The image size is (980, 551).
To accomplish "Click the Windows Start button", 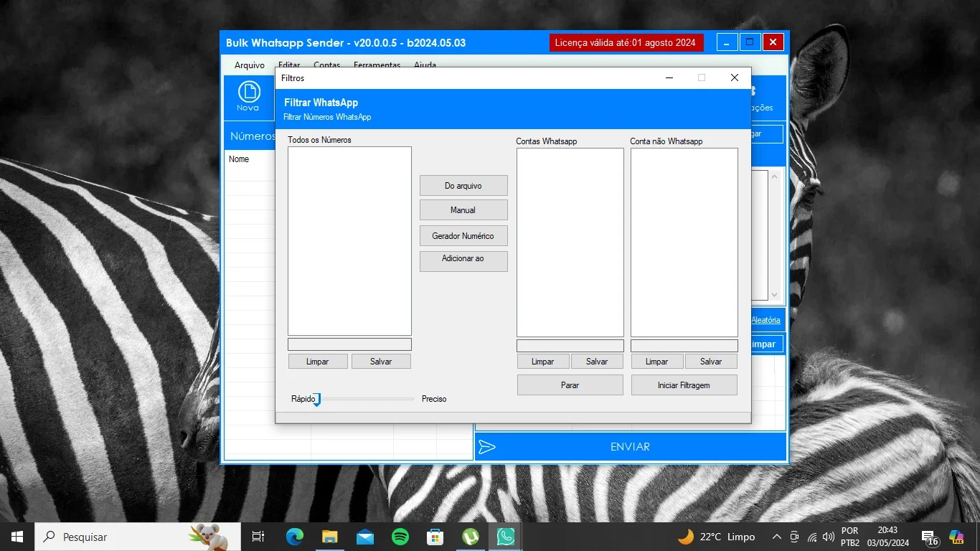I will point(17,537).
